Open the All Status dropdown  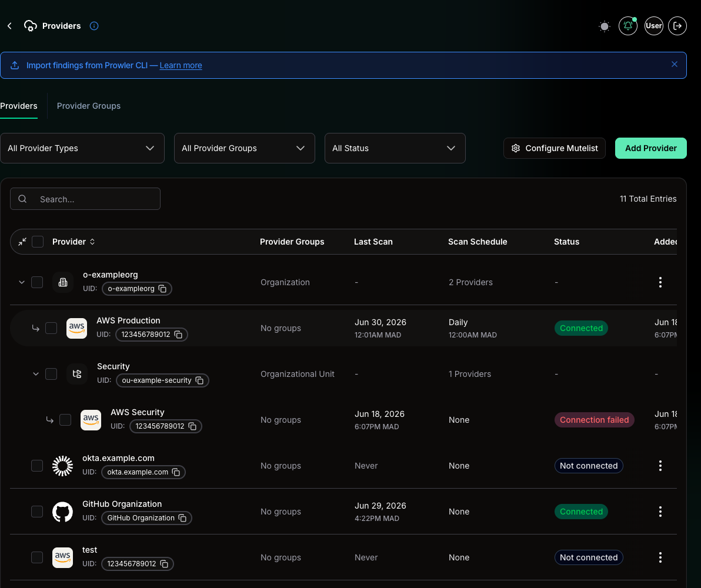pyautogui.click(x=395, y=148)
